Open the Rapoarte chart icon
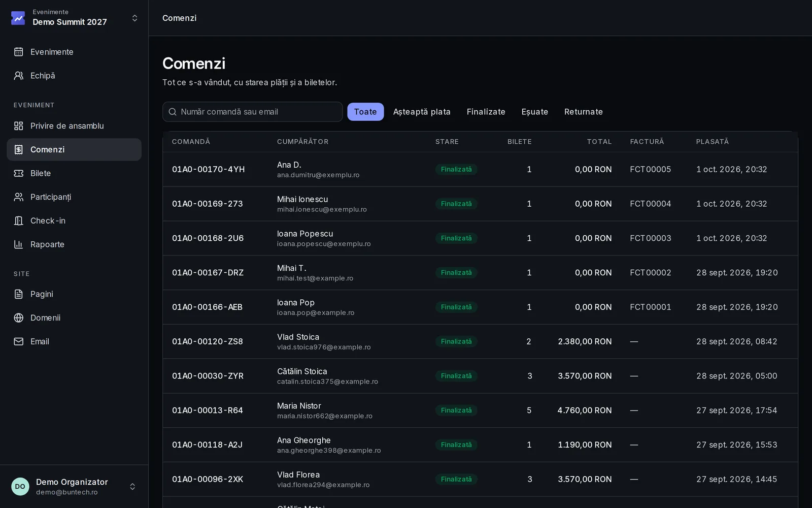The height and width of the screenshot is (508, 812). tap(19, 244)
